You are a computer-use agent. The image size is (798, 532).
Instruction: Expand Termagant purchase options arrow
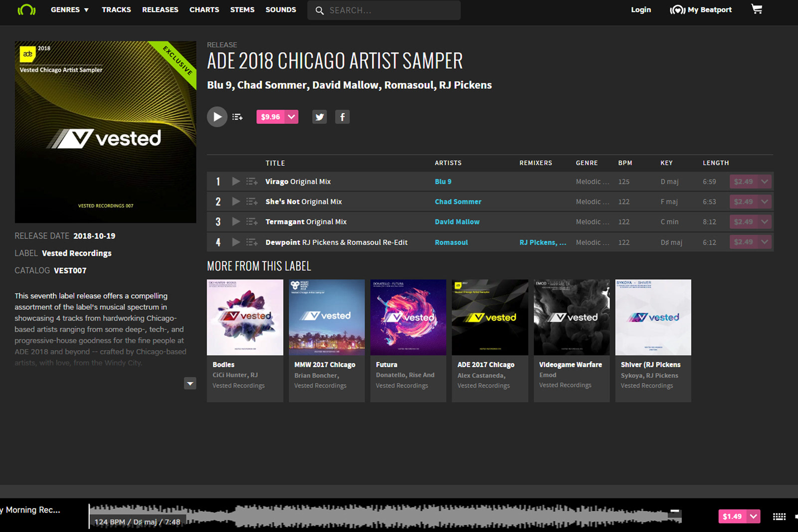[x=765, y=221]
